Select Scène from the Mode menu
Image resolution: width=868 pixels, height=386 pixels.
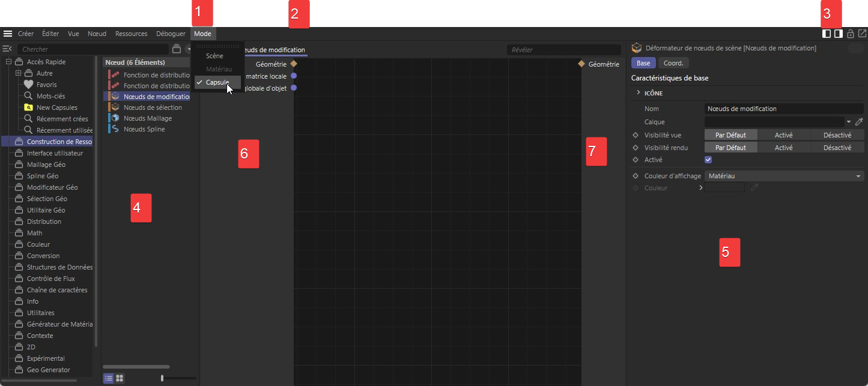(214, 56)
